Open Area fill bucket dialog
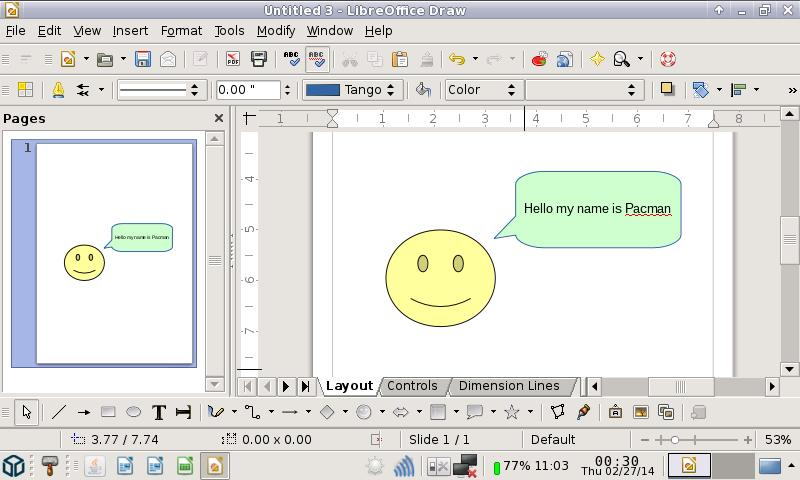Image resolution: width=800 pixels, height=480 pixels. (x=423, y=90)
